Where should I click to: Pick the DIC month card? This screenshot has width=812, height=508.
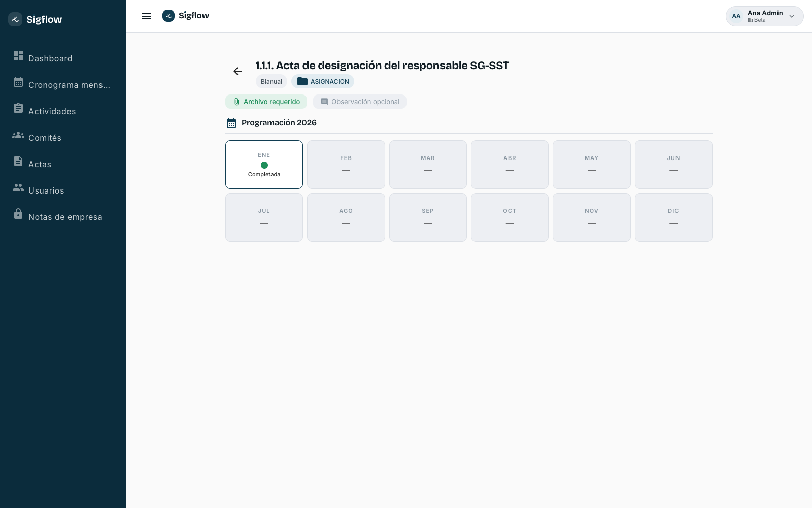tap(673, 217)
